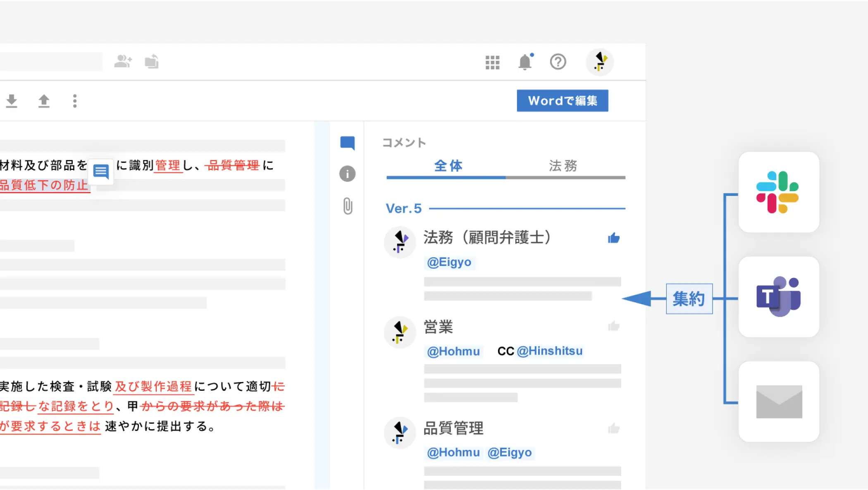Click the Microsoft Teams logo card
Screen dimensions: 868x490
pyautogui.click(x=779, y=296)
